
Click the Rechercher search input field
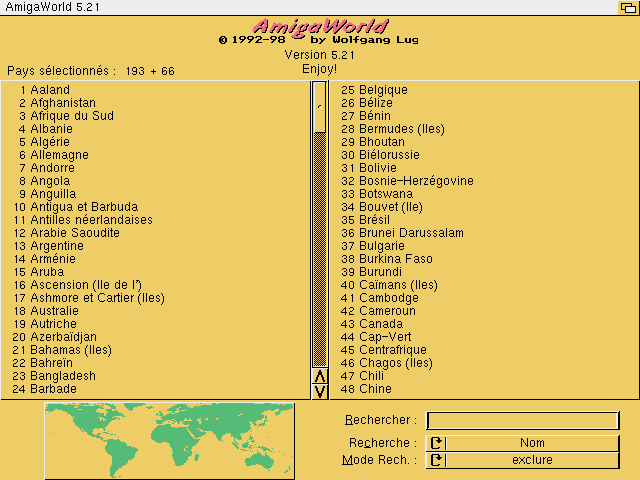point(522,420)
